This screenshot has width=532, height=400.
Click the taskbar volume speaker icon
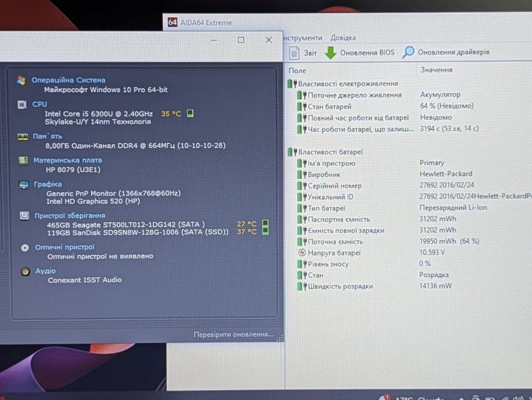pos(518,398)
